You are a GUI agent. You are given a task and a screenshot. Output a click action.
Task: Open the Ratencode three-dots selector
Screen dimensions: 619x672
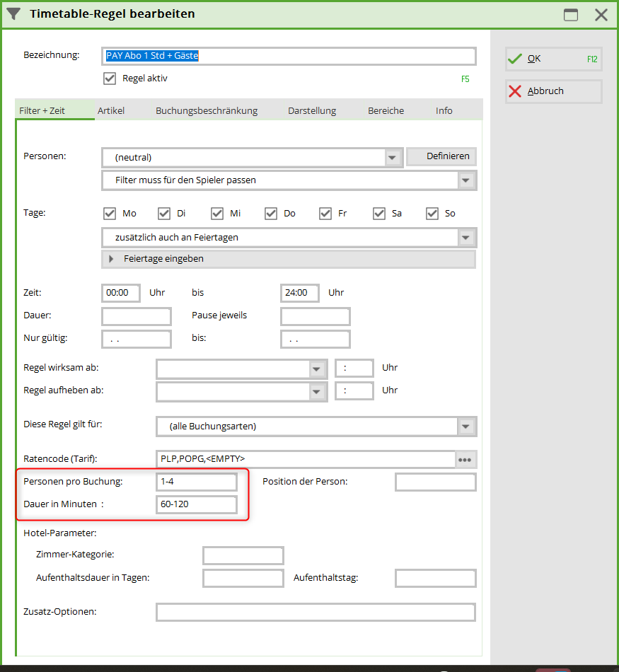465,459
